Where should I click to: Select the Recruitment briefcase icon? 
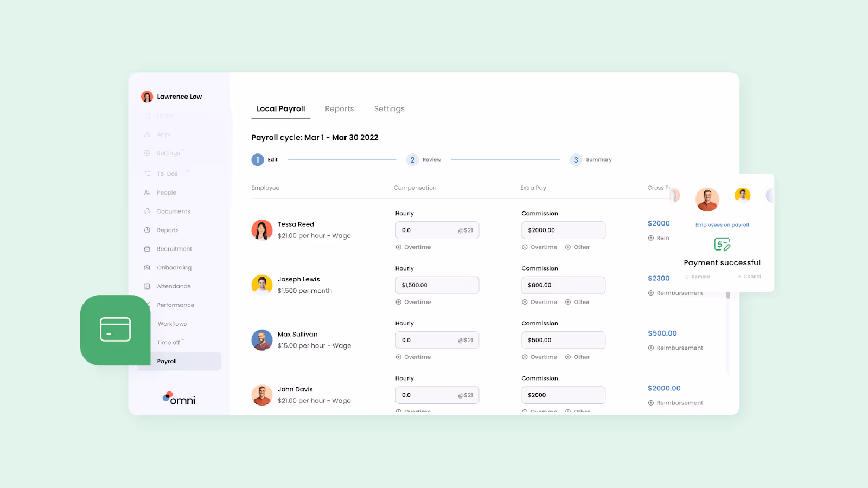(147, 248)
